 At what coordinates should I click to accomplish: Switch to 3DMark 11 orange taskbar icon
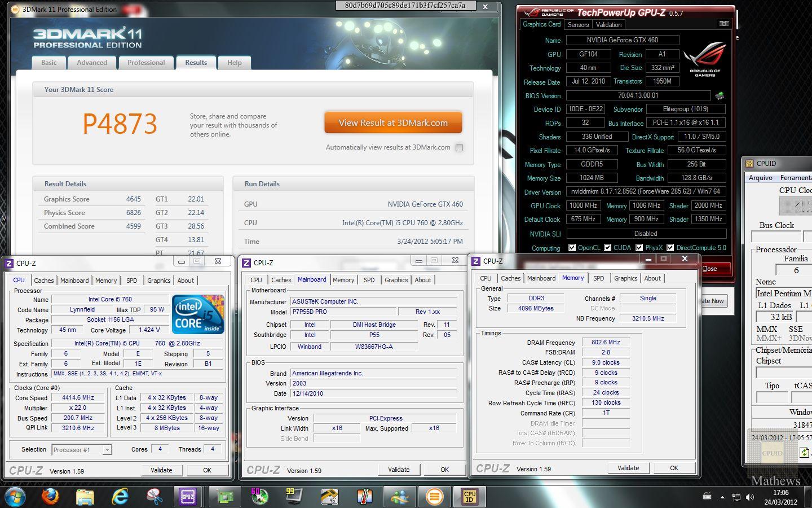[434, 497]
